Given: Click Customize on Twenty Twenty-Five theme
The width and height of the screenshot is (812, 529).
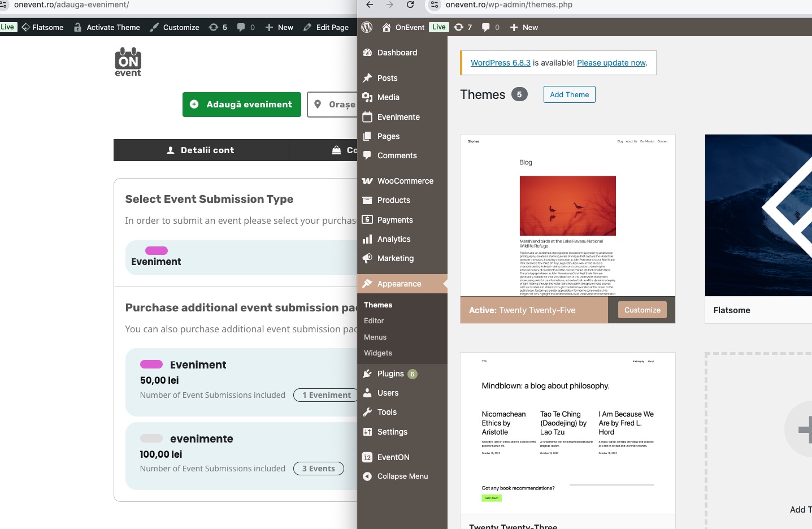Looking at the screenshot, I should tap(642, 310).
